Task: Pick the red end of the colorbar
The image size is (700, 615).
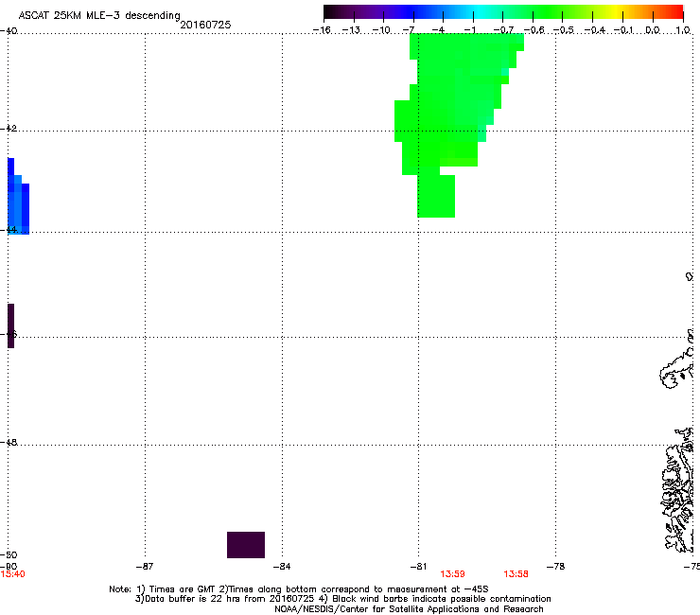Action: [676, 12]
